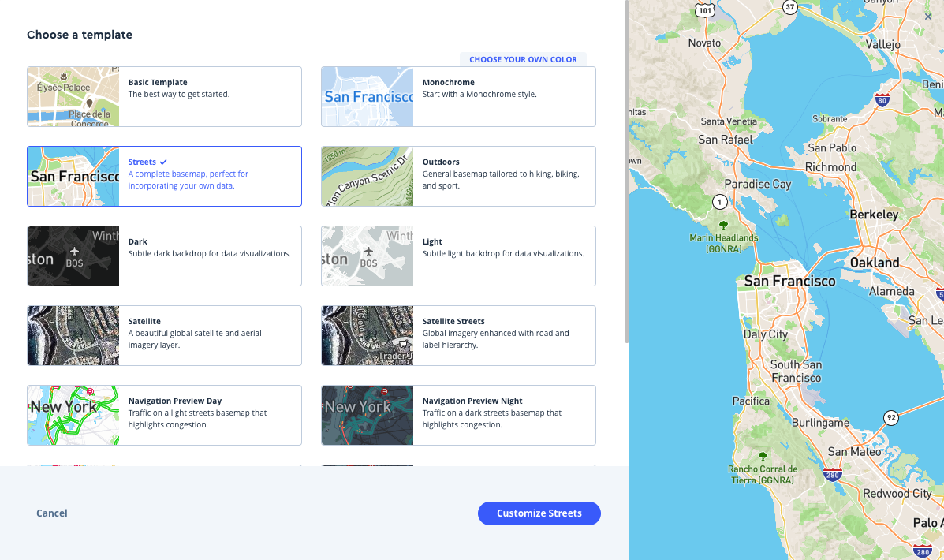Screen dimensions: 944x560
Task: Click the Monochrome template preview image
Action: (x=367, y=96)
